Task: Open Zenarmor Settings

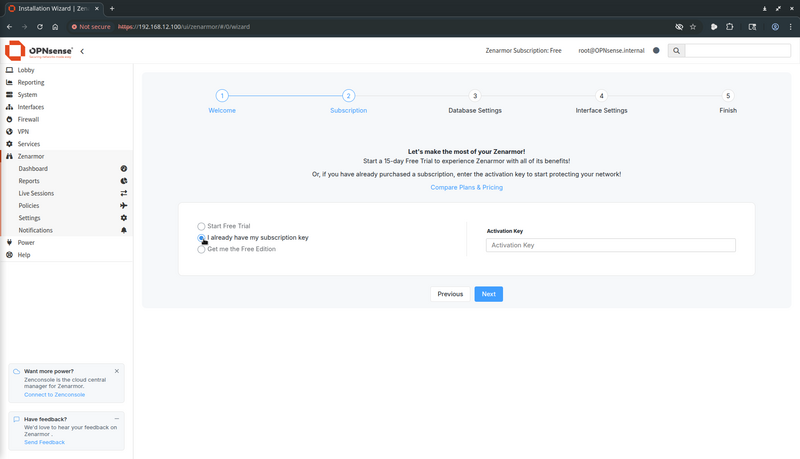Action: click(x=30, y=218)
